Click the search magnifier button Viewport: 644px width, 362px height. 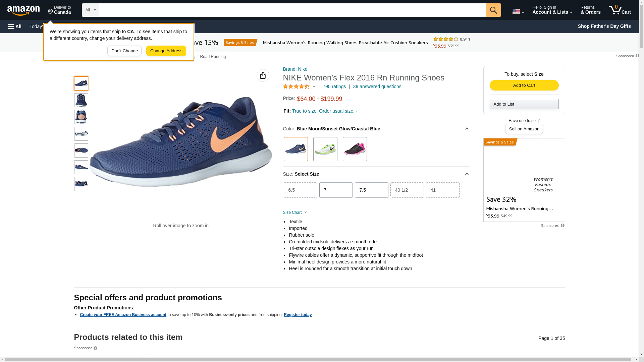(x=493, y=10)
